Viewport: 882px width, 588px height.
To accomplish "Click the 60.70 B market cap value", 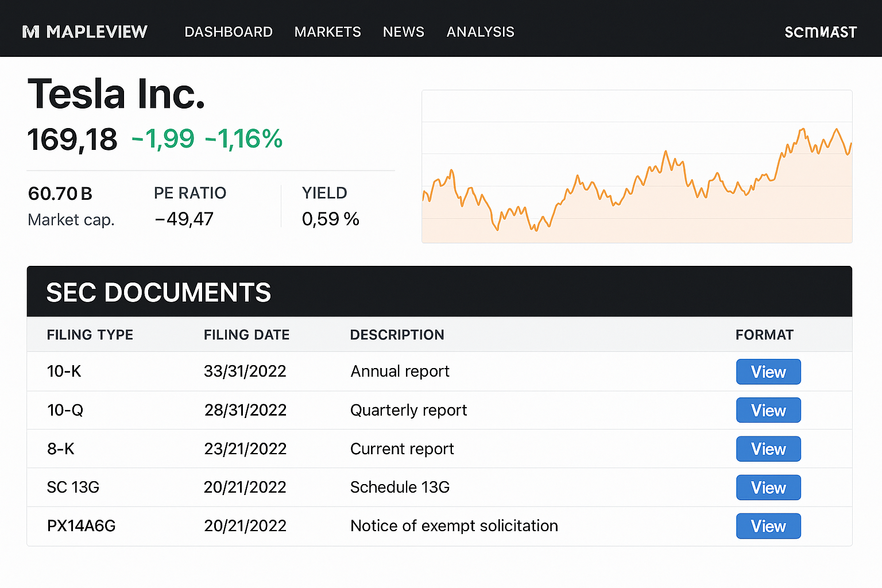I will click(60, 194).
